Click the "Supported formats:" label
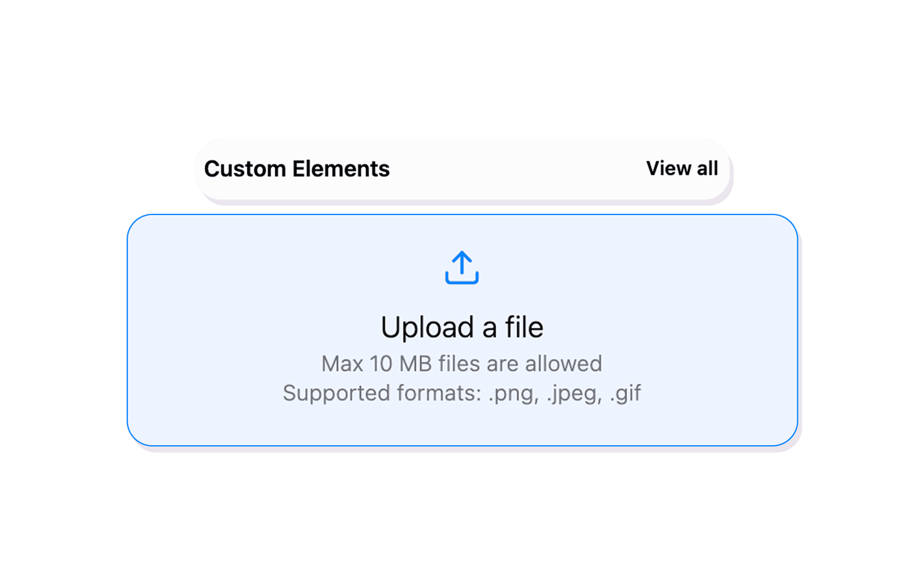 (382, 393)
